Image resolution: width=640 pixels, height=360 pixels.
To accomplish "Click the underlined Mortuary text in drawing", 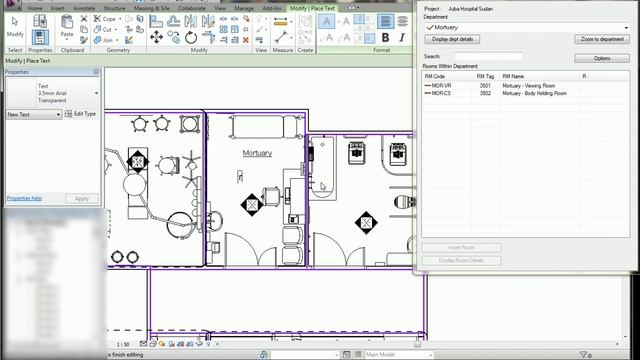I will tap(257, 153).
